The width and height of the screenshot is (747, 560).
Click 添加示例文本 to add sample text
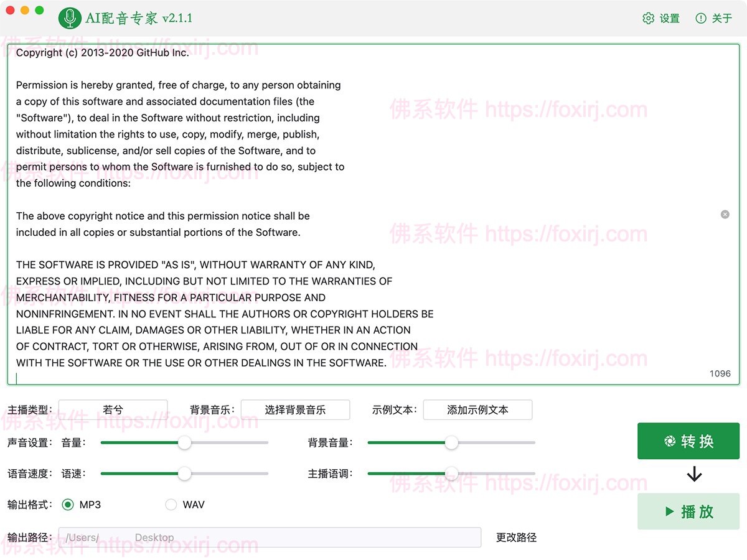point(477,409)
